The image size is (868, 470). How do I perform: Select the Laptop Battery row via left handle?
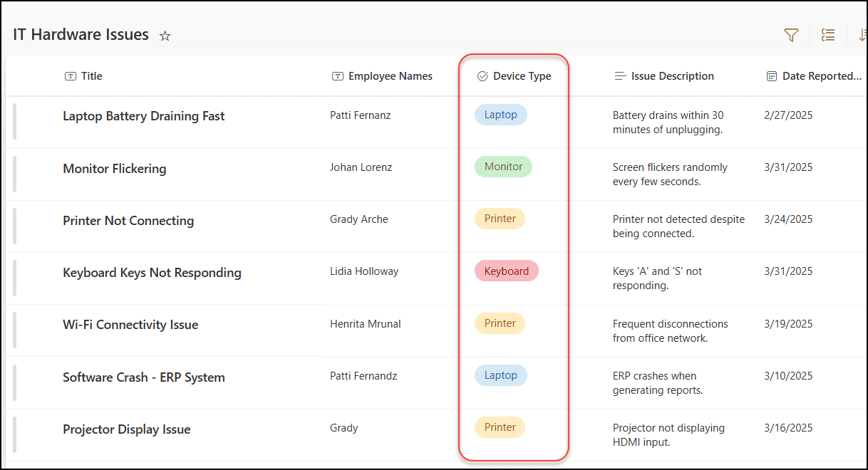pos(14,122)
